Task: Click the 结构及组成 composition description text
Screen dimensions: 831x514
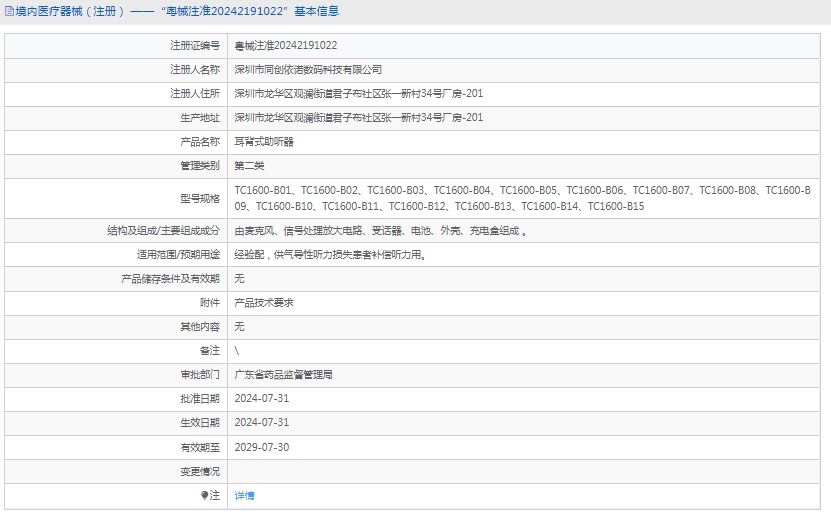Action: pos(380,231)
